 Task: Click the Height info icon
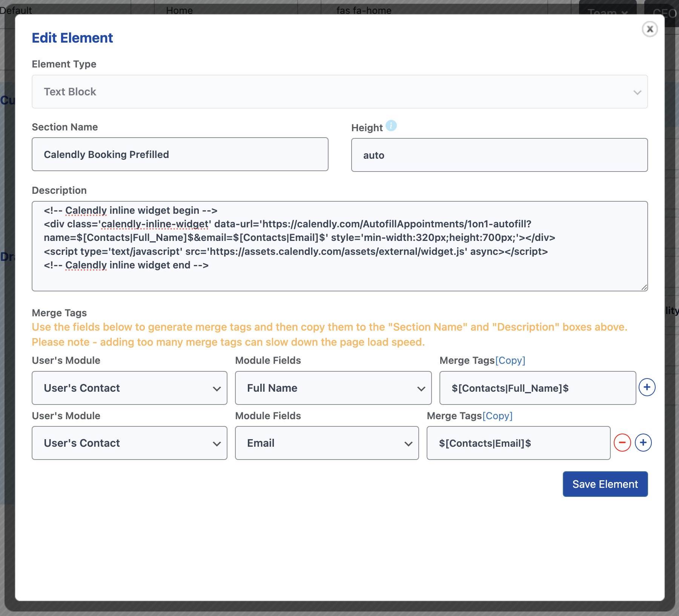(391, 126)
